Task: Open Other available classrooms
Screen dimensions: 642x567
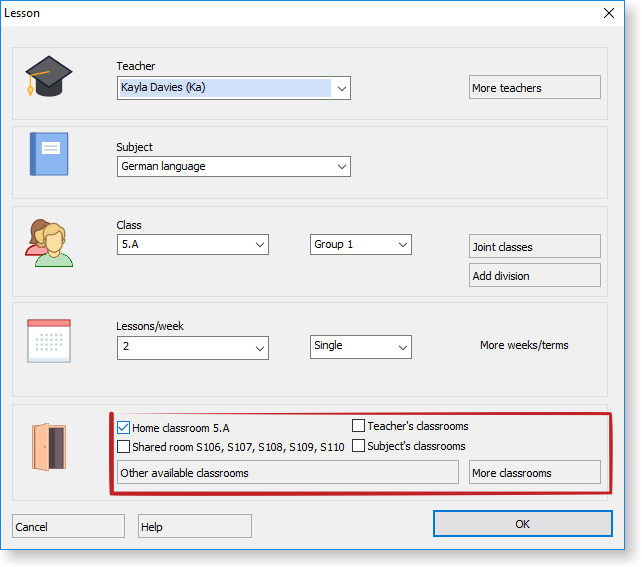Action: pyautogui.click(x=287, y=473)
